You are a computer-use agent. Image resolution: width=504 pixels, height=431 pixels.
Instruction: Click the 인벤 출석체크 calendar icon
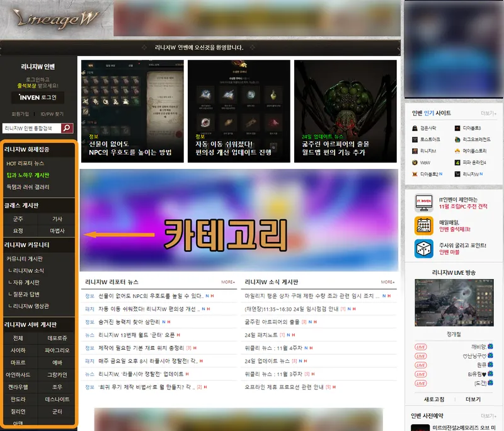pos(423,226)
